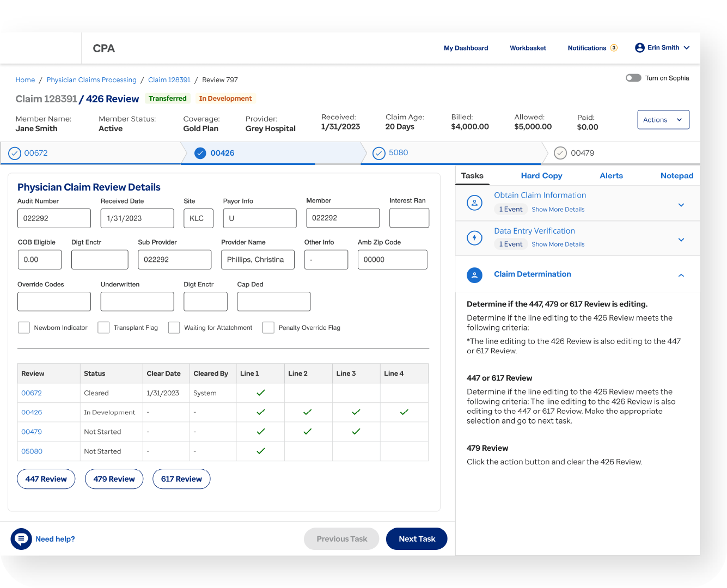This screenshot has width=727, height=588.
Task: Show More Details under Data Entry Verification
Action: click(558, 244)
